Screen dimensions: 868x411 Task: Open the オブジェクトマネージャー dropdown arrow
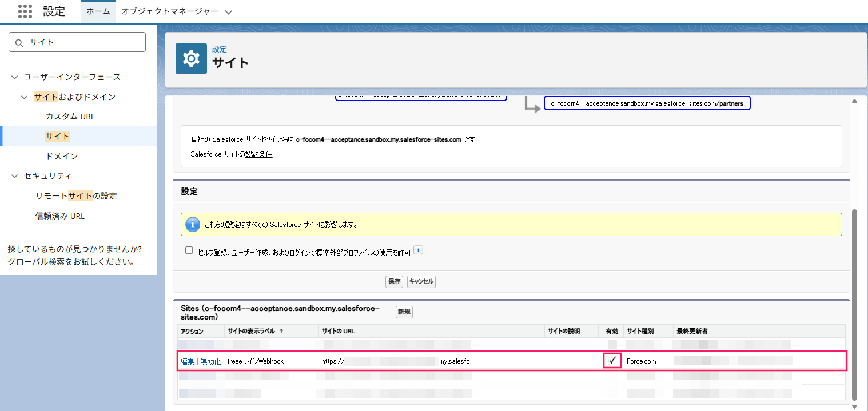click(229, 12)
